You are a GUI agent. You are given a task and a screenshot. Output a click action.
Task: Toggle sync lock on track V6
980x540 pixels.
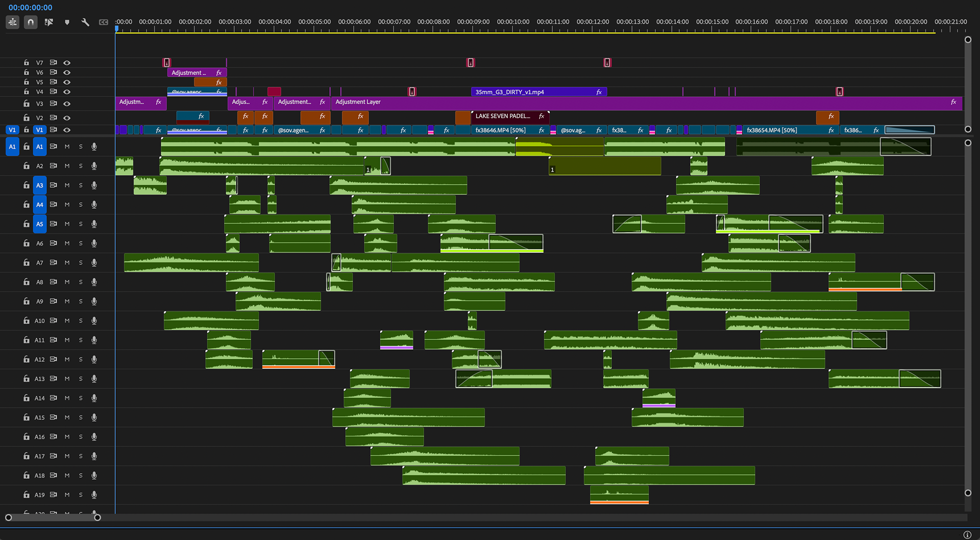click(x=53, y=72)
